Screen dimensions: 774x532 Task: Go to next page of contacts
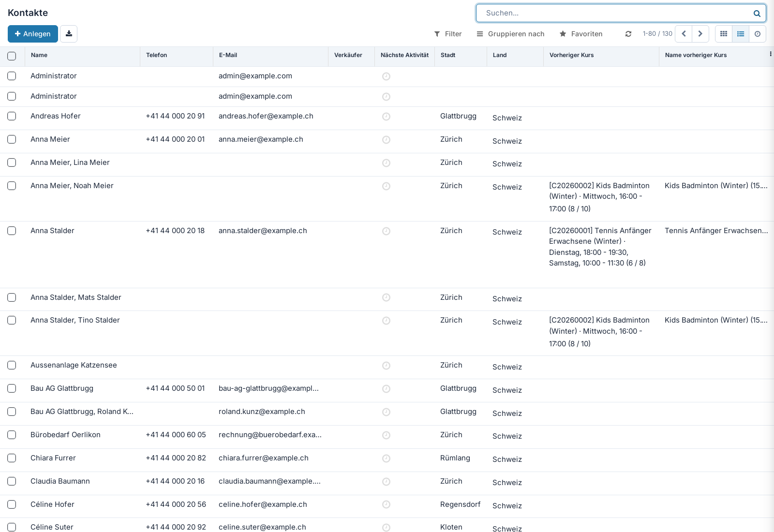click(x=700, y=34)
